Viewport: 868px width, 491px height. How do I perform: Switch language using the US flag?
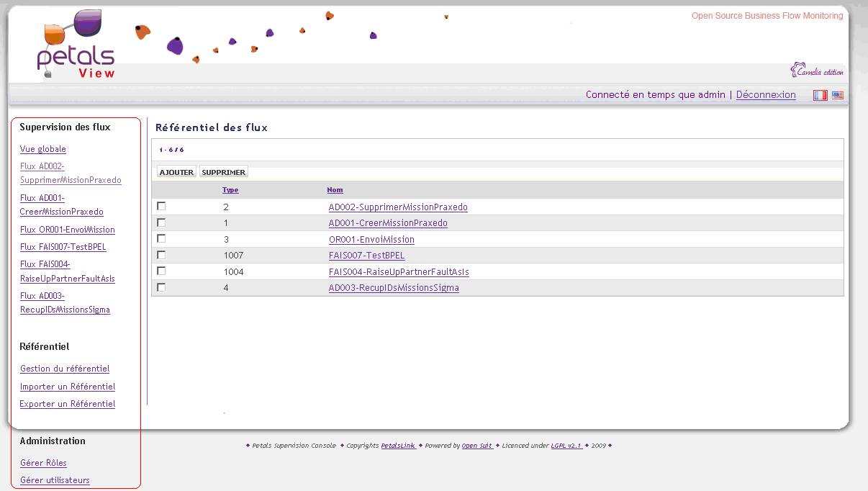tap(838, 95)
